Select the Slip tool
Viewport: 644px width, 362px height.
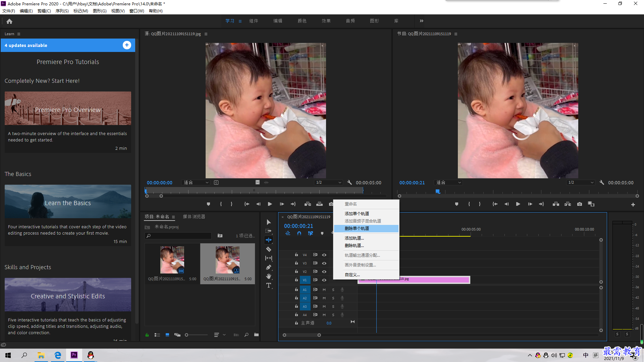point(269,258)
